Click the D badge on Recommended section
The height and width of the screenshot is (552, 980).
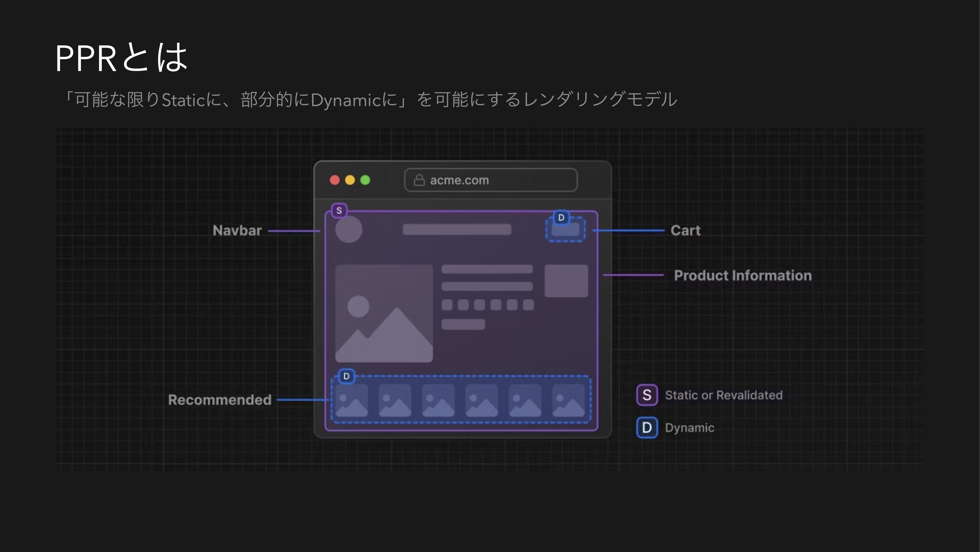[346, 376]
